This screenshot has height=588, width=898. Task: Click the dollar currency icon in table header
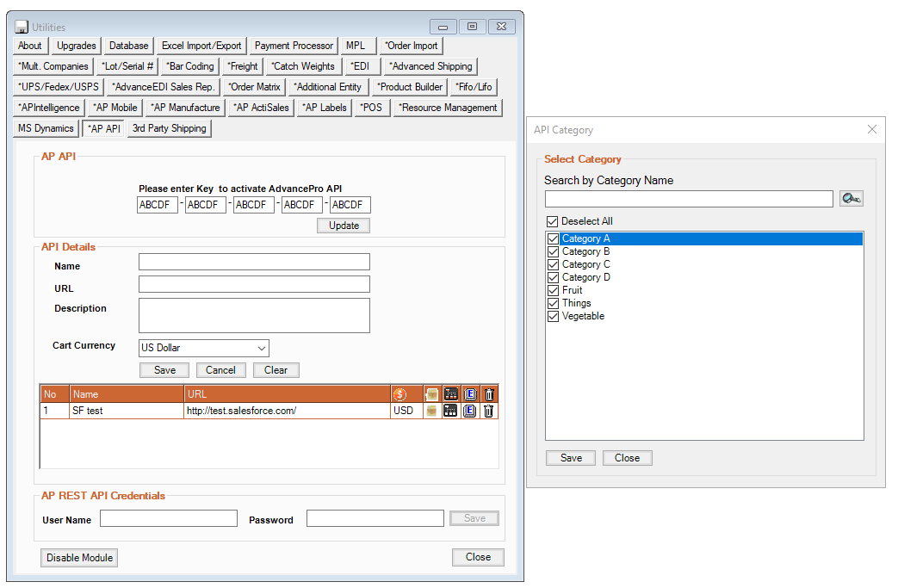coord(399,394)
